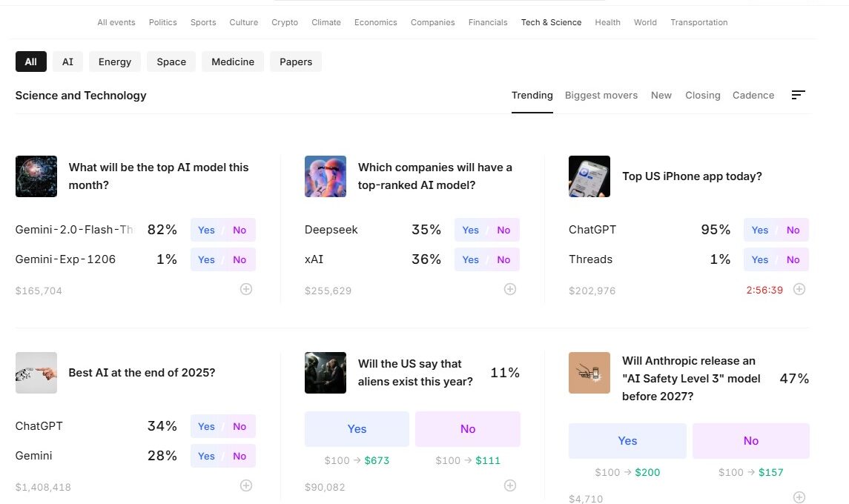This screenshot has width=849, height=504.
Task: Open 'Top US iPhone app today?' title
Action: pos(692,176)
